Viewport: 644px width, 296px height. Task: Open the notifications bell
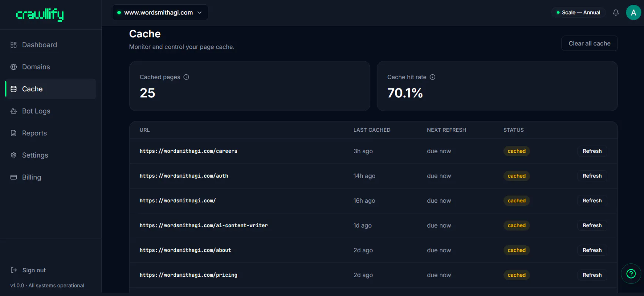point(616,13)
